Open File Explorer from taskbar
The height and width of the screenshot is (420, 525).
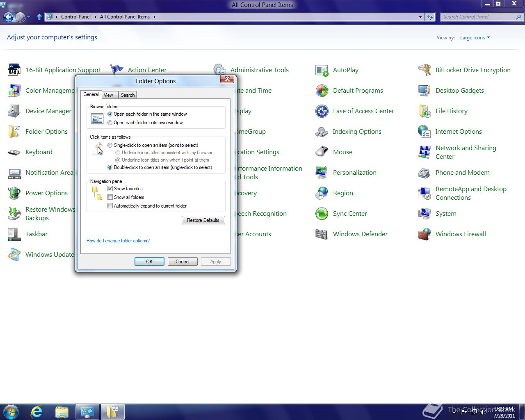click(x=62, y=412)
